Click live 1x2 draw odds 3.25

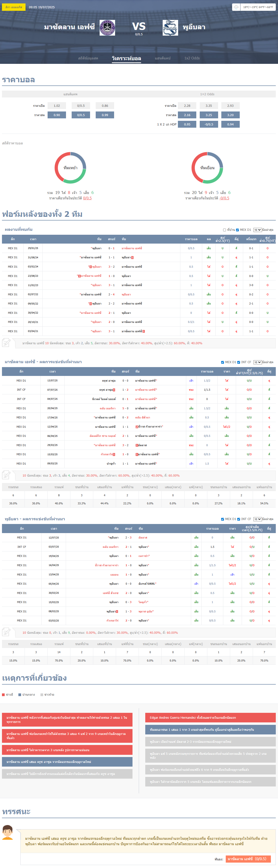209,115
